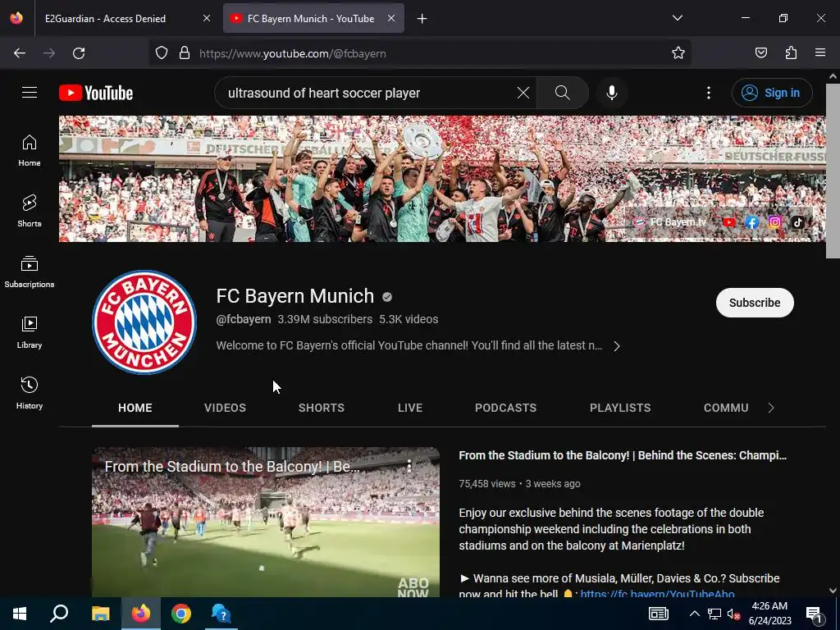
Task: Click the Sign in button
Action: point(772,93)
